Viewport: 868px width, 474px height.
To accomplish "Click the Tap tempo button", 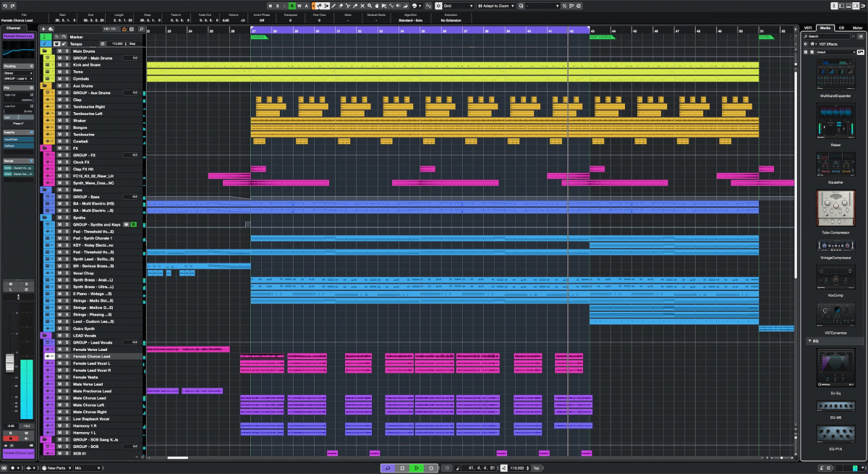I will (537, 468).
